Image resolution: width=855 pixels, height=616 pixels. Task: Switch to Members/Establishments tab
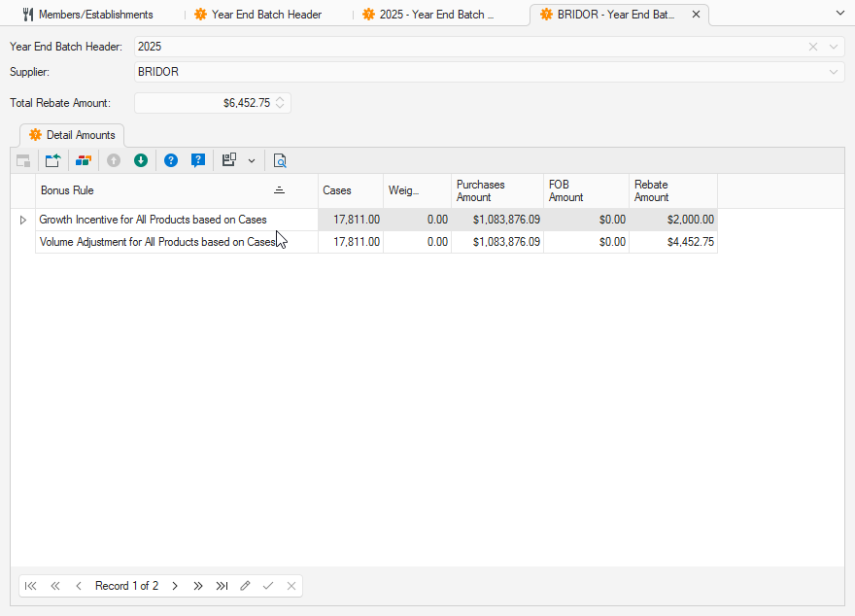95,15
